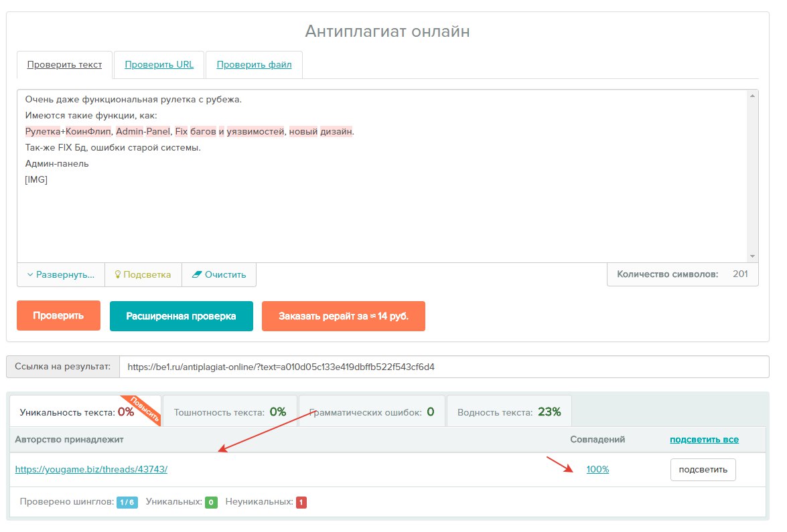The height and width of the screenshot is (532, 787).
Task: Start Расширенная проверка
Action: (182, 317)
